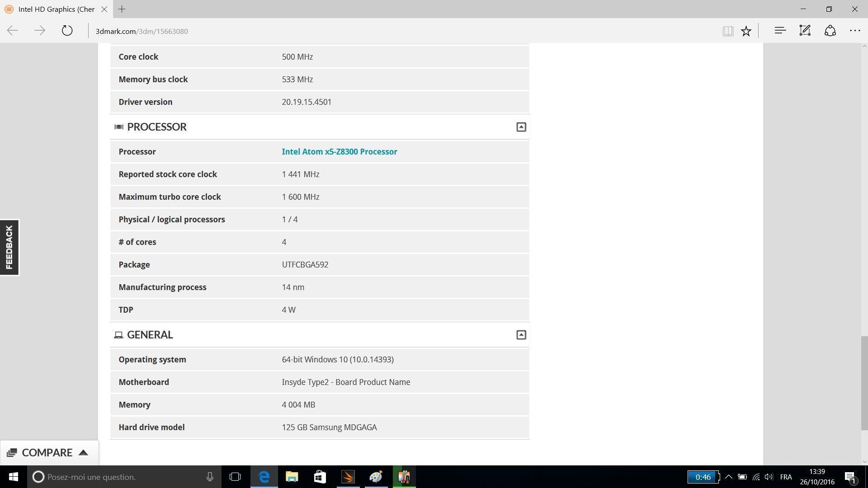
Task: Click the Share icon in toolbar
Action: 830,31
